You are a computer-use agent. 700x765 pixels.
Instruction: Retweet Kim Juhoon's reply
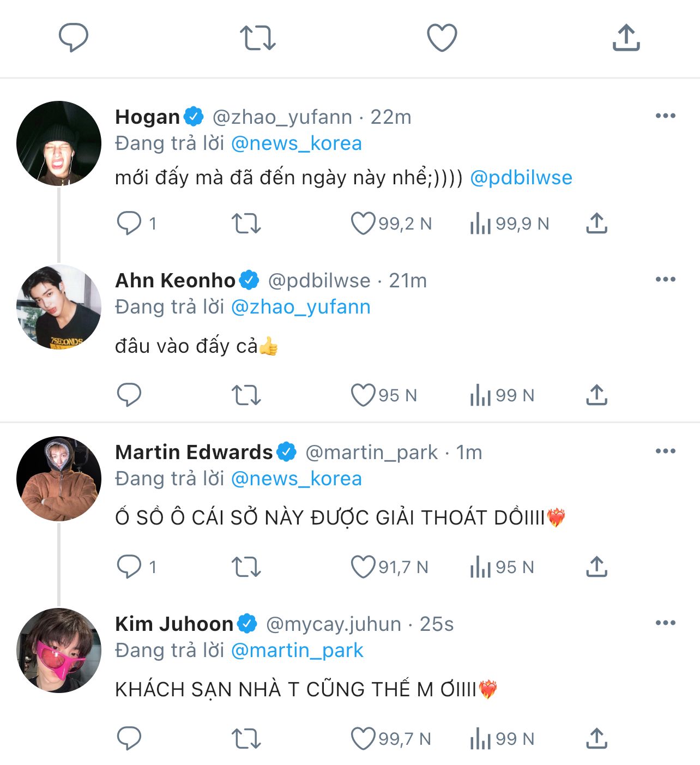(246, 738)
